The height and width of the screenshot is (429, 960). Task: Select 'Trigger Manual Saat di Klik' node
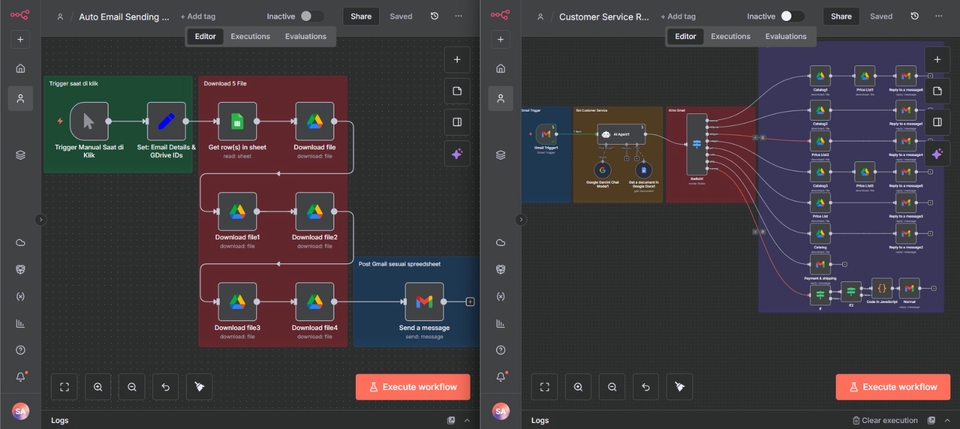click(89, 121)
